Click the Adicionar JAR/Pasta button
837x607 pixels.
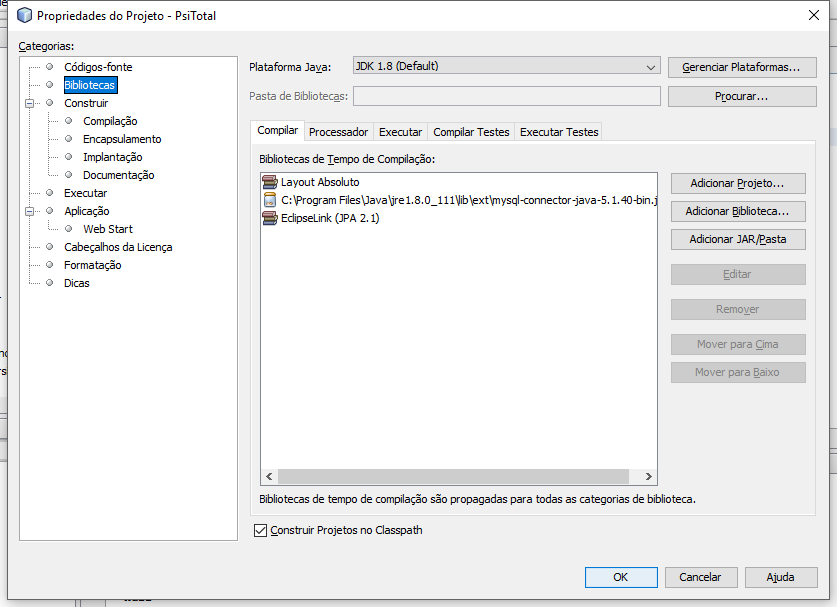pos(738,239)
